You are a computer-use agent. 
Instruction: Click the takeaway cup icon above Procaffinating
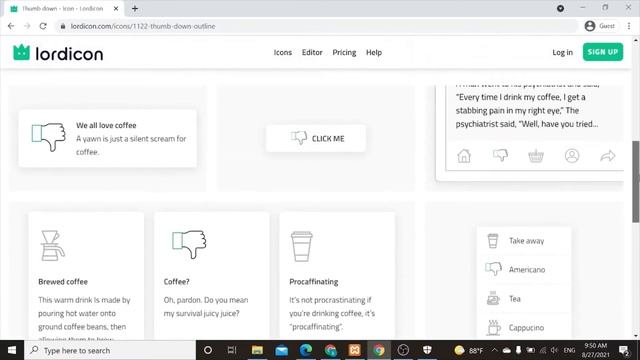pos(302,246)
